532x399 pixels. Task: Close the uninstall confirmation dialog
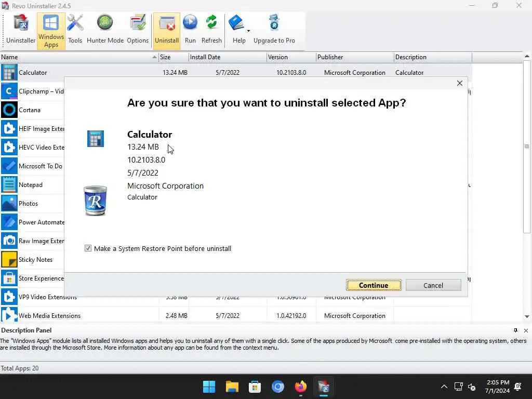459,83
